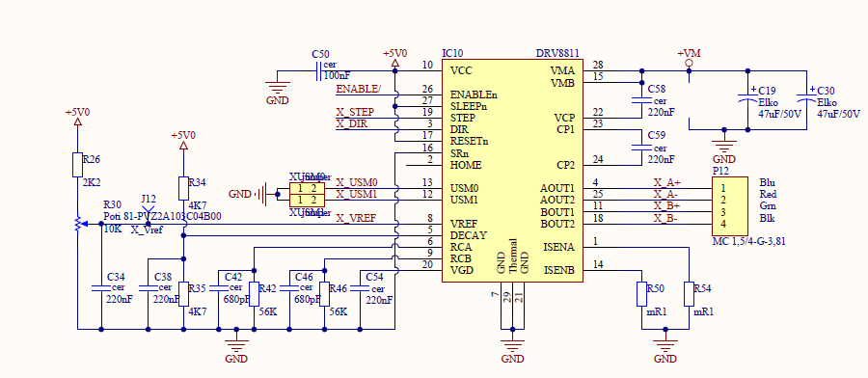Click the jumper wired to X_USM1

click(307, 200)
